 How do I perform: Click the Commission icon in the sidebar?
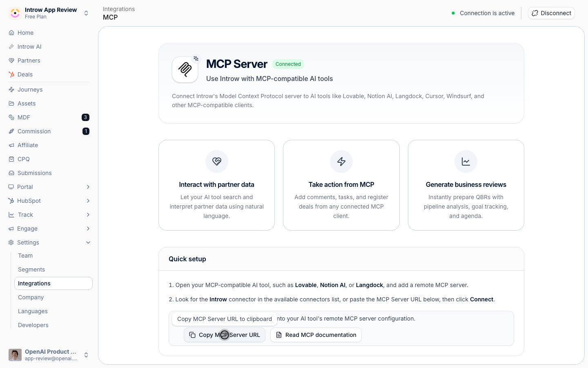pyautogui.click(x=11, y=131)
